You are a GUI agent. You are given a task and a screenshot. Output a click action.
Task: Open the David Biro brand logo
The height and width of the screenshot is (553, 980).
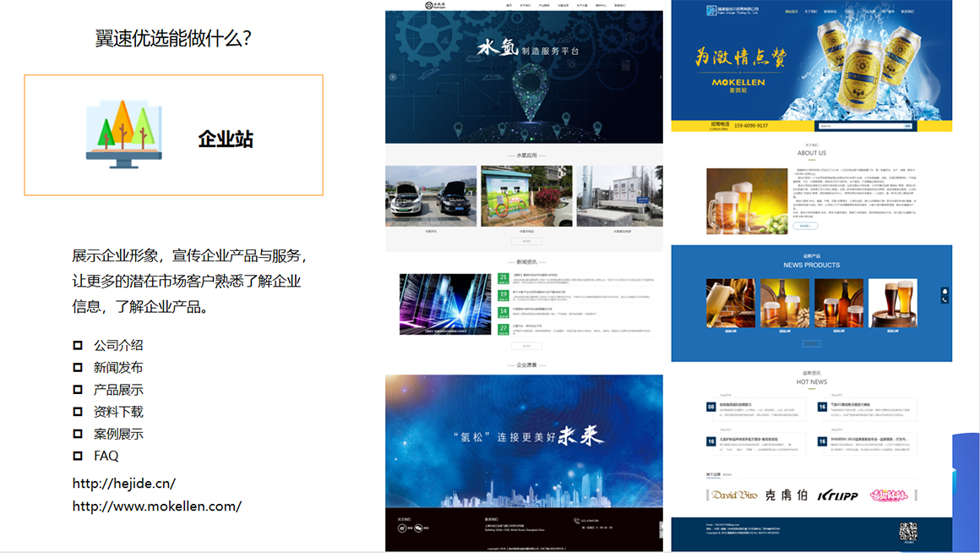pos(733,495)
